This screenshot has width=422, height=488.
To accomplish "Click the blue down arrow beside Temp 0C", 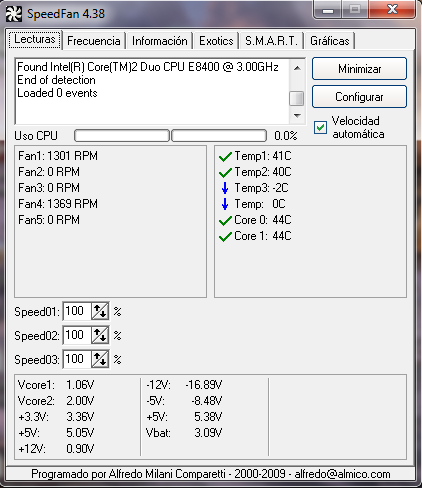I will 225,204.
